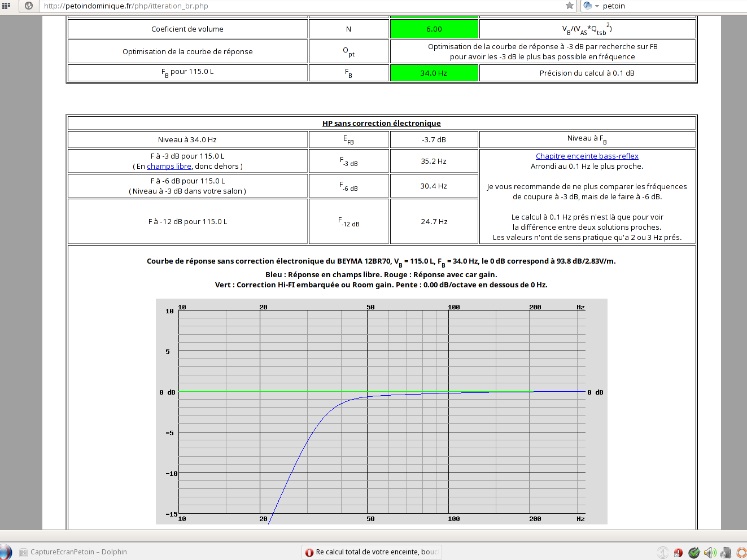Bookmark page with the star icon

click(570, 6)
